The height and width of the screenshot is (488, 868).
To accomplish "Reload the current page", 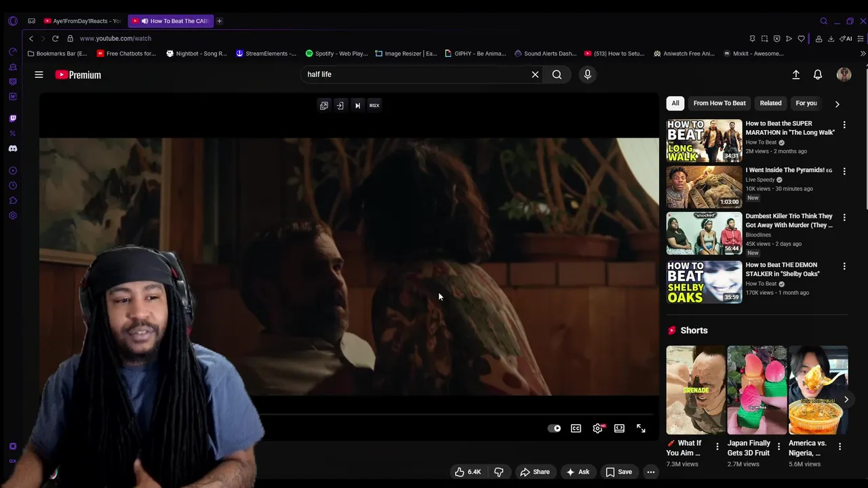I will click(55, 39).
